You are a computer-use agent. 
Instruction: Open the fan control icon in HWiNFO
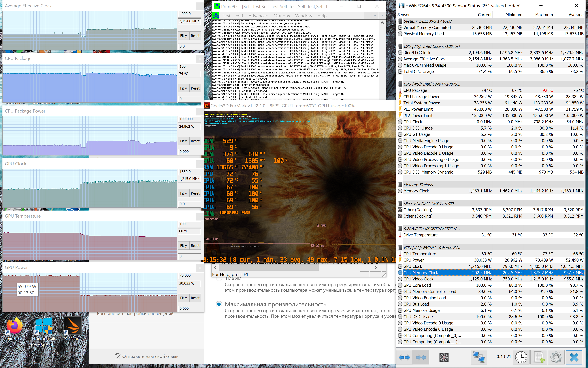click(444, 357)
